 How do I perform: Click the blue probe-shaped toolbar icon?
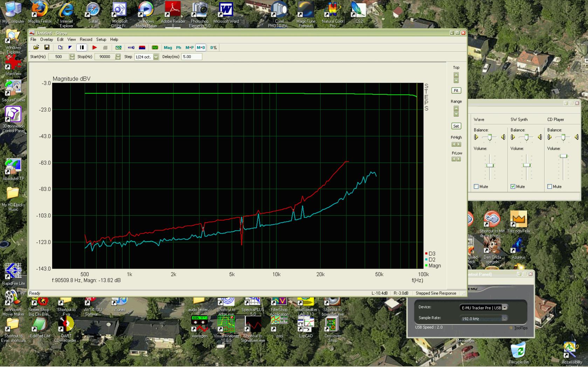pyautogui.click(x=131, y=48)
